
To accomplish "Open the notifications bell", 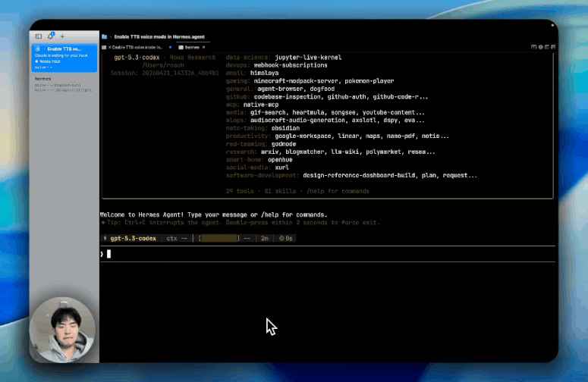I will pyautogui.click(x=51, y=36).
